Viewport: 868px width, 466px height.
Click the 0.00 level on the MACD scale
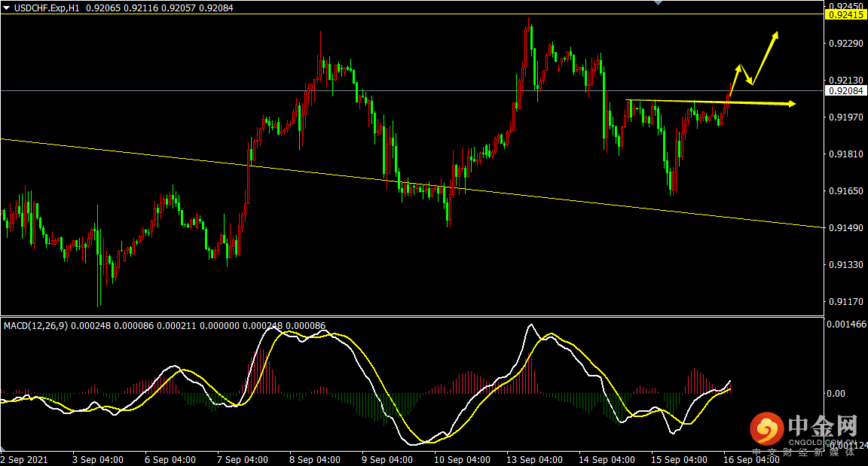coord(838,393)
